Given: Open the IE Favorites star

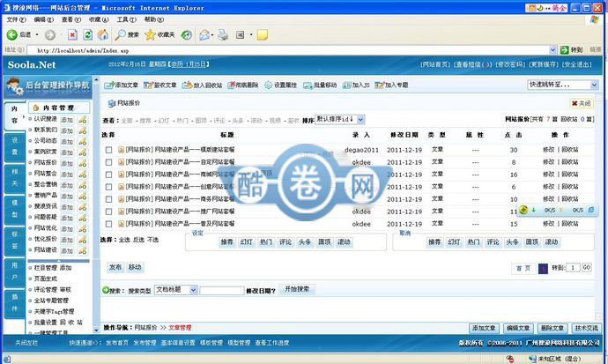Looking at the screenshot, I should [x=159, y=35].
